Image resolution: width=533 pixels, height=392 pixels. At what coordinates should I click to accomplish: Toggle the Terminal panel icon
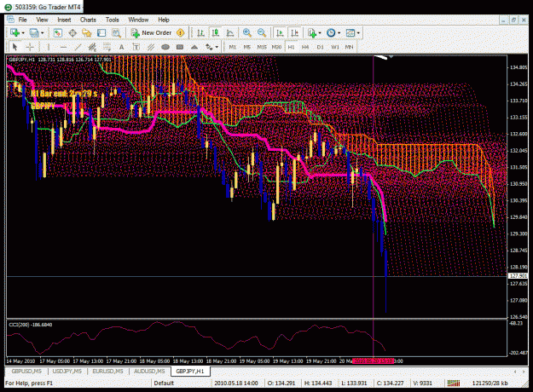(x=101, y=33)
